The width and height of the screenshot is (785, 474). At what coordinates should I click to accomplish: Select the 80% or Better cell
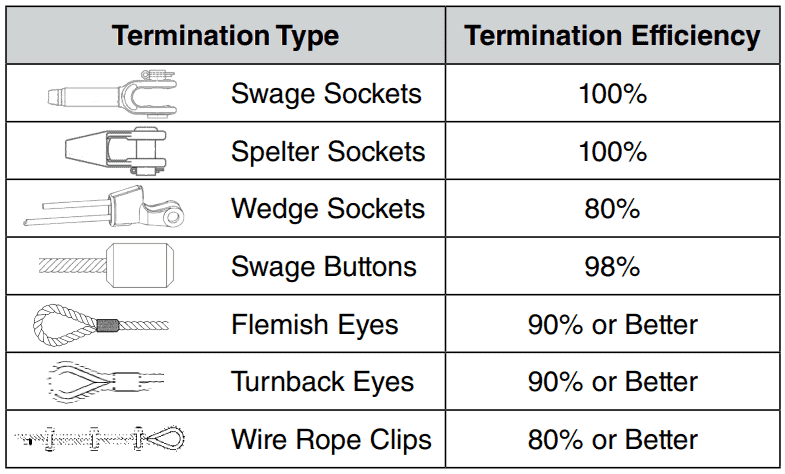click(x=612, y=440)
